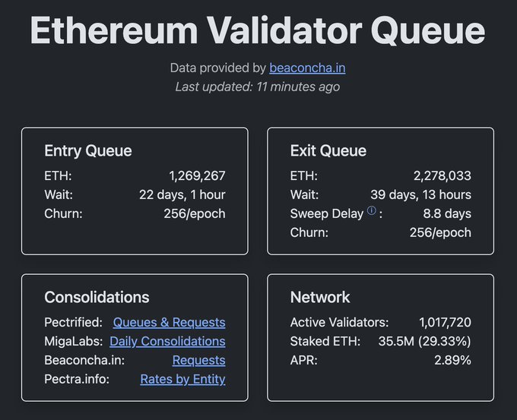Follow the Beaconcha.in Requests link

tap(198, 360)
